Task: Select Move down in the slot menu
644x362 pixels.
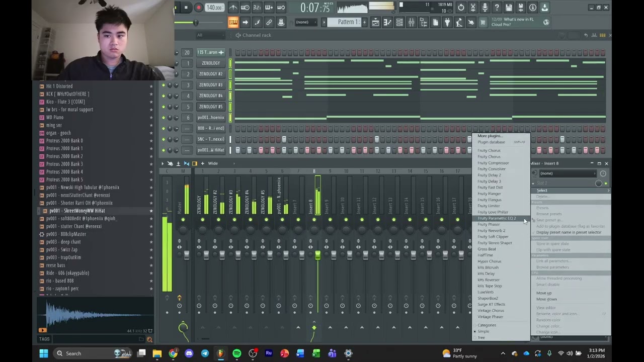Action: point(572,299)
